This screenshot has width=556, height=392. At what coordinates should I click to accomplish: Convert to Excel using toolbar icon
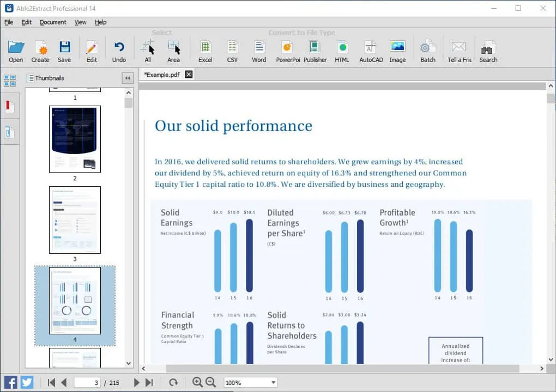click(x=205, y=51)
